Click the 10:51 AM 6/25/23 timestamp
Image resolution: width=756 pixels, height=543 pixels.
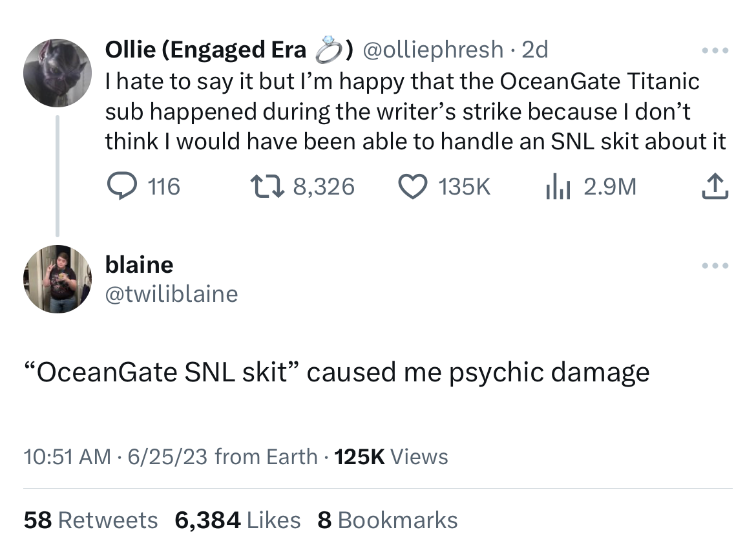[116, 457]
